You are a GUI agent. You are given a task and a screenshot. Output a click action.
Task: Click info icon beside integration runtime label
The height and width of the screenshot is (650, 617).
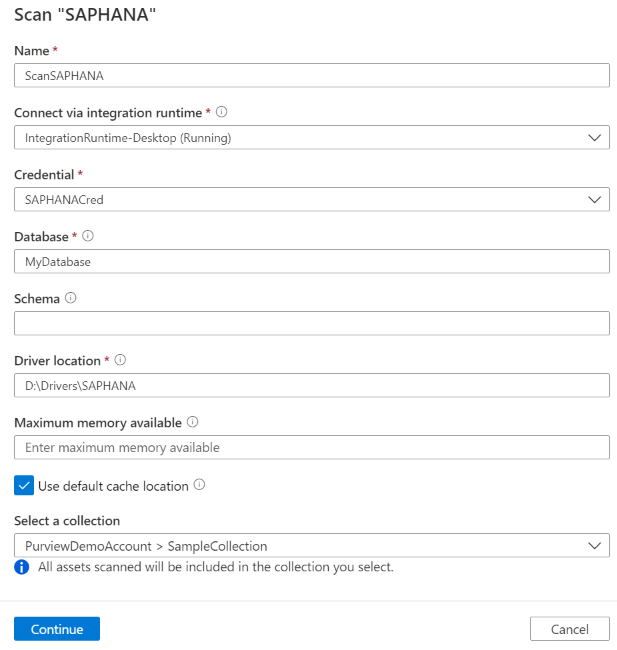click(x=222, y=112)
